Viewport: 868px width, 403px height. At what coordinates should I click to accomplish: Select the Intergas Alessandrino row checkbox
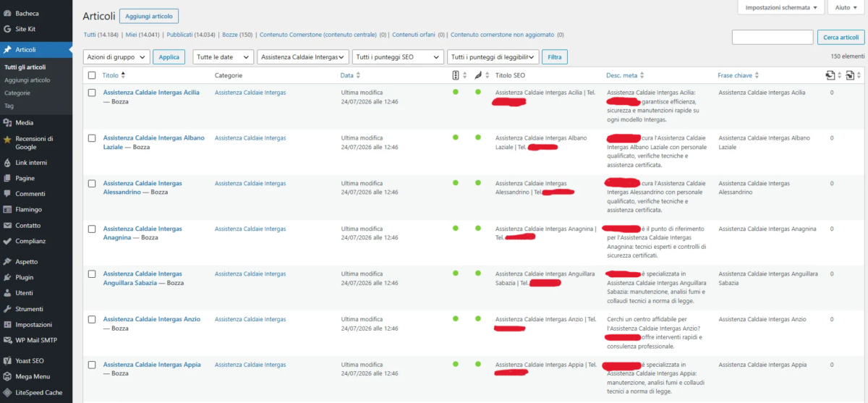click(x=92, y=184)
